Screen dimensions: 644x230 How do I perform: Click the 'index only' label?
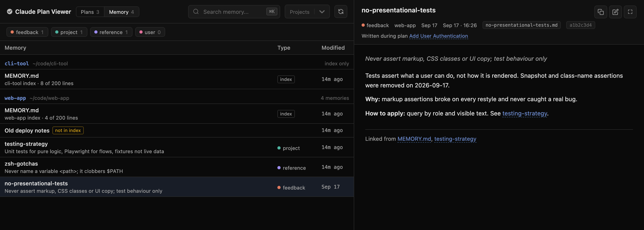[x=336, y=63]
